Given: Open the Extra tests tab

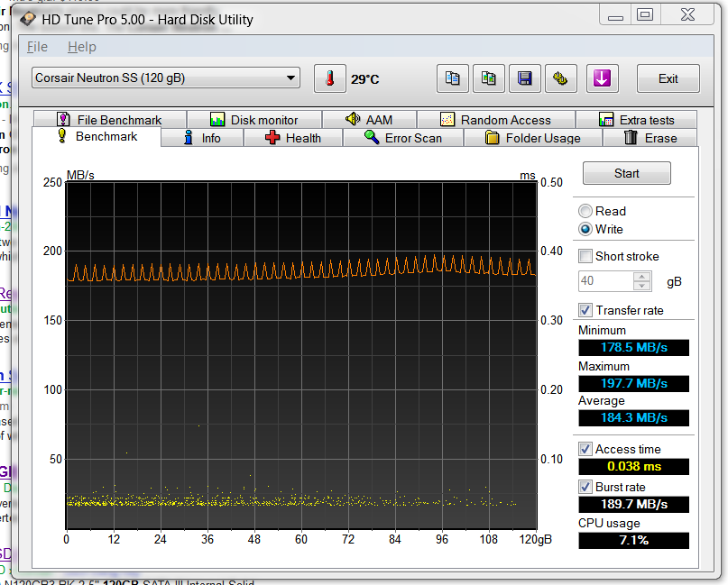Looking at the screenshot, I should click(x=637, y=120).
